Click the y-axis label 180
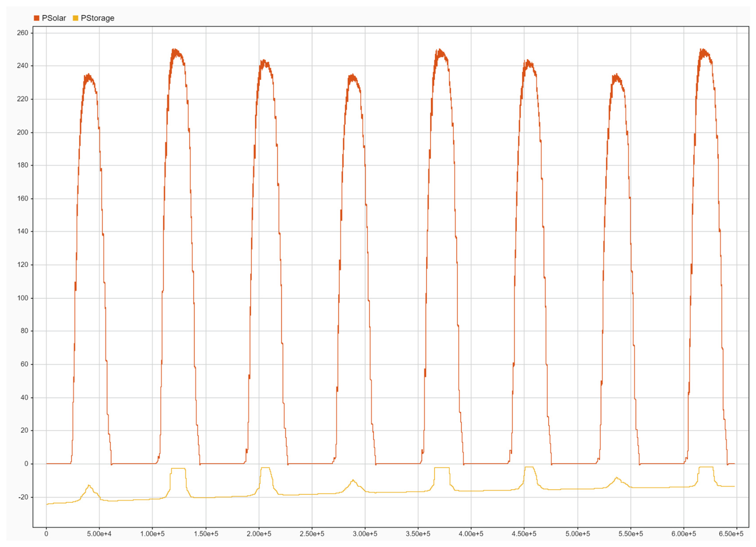Viewport: 756px width, 547px height. pos(23,165)
